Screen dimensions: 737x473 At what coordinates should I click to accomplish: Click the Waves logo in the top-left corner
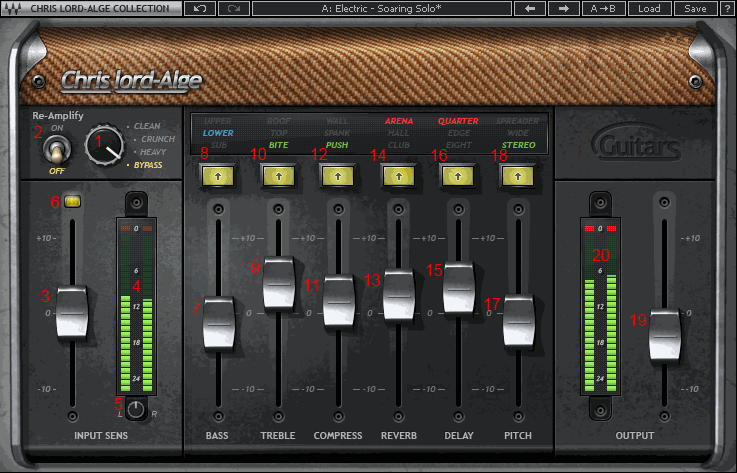(x=11, y=8)
